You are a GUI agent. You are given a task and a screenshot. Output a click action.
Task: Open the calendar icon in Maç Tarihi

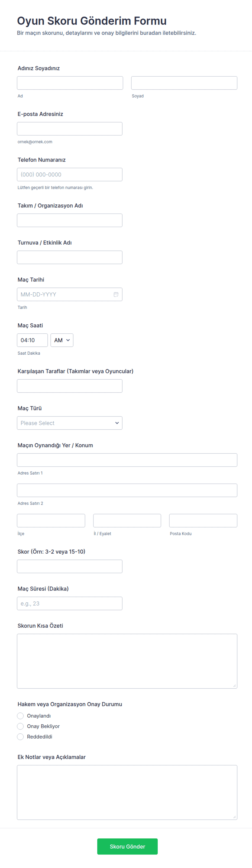[x=116, y=295]
